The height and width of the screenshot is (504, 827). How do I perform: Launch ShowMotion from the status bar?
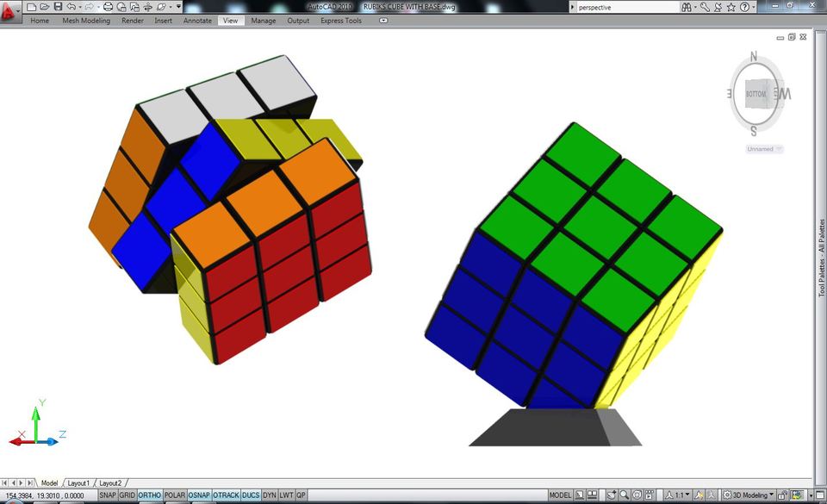(x=649, y=495)
